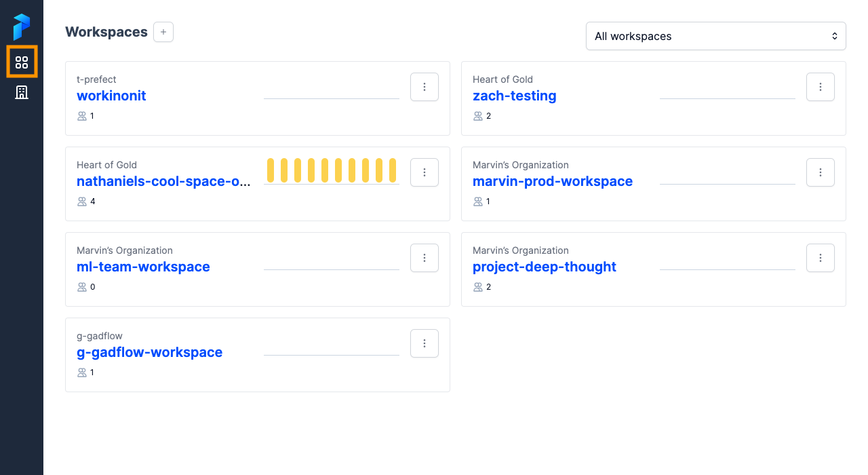The image size is (868, 475).
Task: Expand the All workspaces filter dropdown
Action: click(716, 36)
